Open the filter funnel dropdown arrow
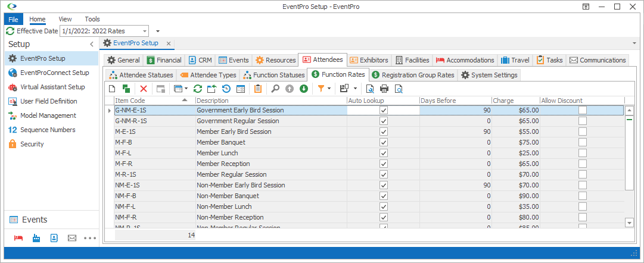 pyautogui.click(x=329, y=88)
